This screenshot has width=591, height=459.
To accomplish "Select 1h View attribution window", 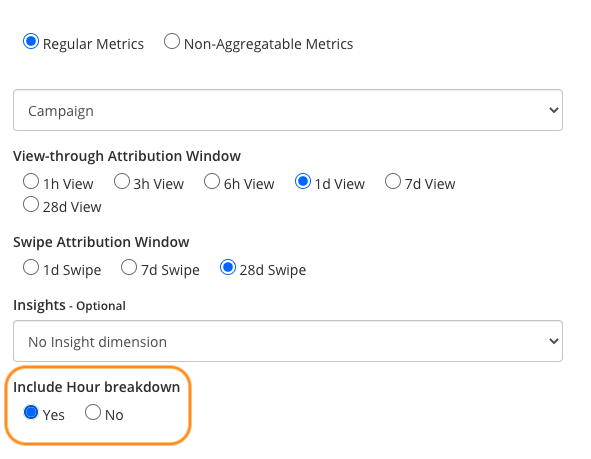I will tap(31, 181).
